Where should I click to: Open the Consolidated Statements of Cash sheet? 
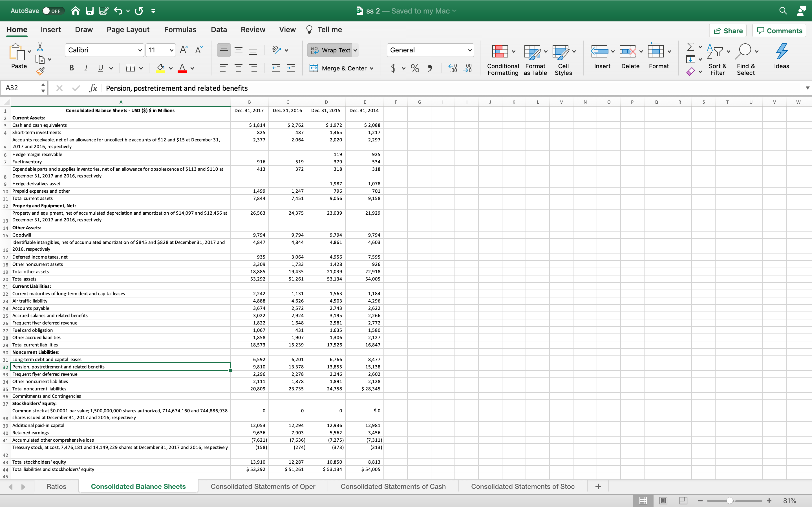click(x=393, y=486)
